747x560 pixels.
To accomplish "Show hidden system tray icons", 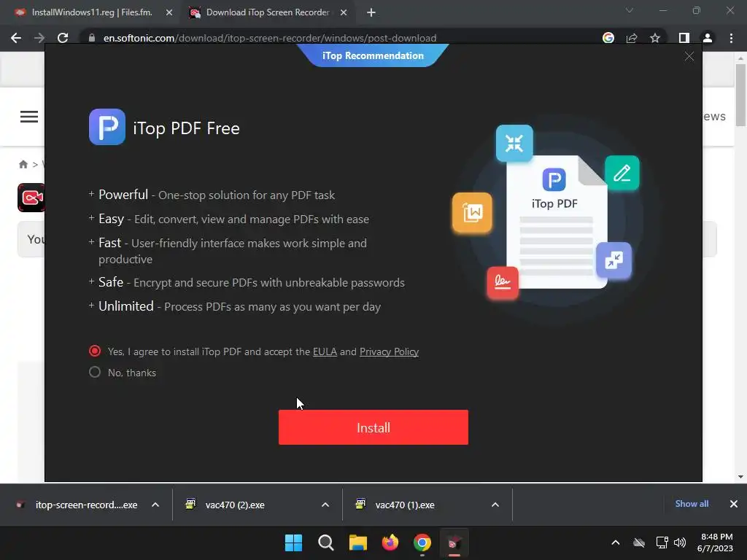I will 616,542.
